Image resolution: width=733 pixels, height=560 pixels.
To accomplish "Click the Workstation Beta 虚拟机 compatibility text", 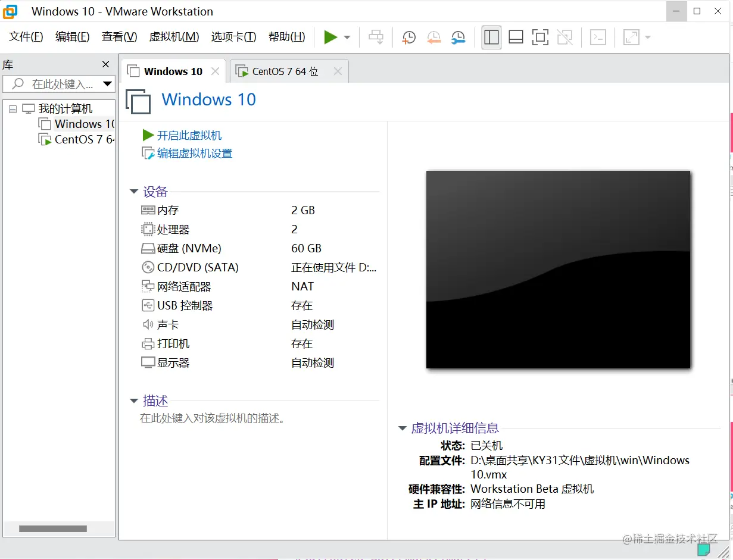I will [x=532, y=489].
